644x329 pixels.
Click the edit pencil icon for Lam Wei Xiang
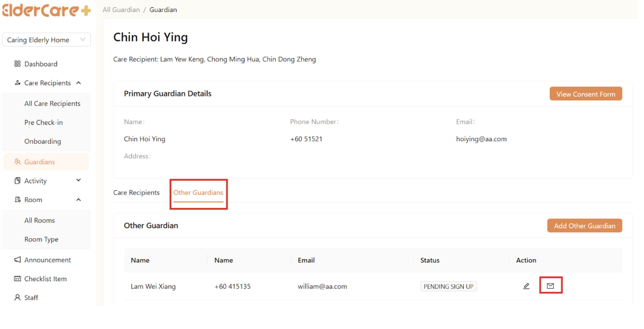pyautogui.click(x=526, y=286)
